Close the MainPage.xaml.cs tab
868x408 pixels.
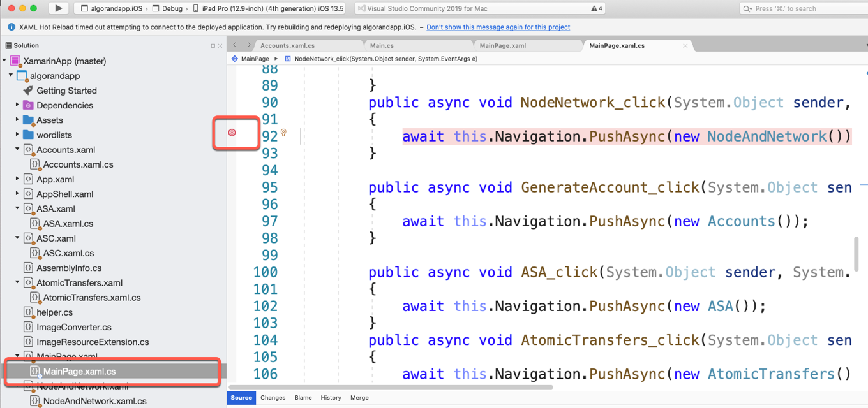[685, 46]
